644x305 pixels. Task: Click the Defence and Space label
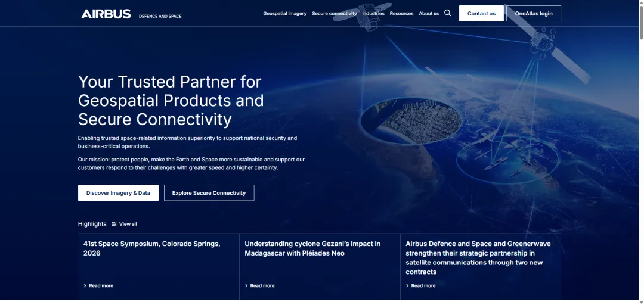point(160,17)
